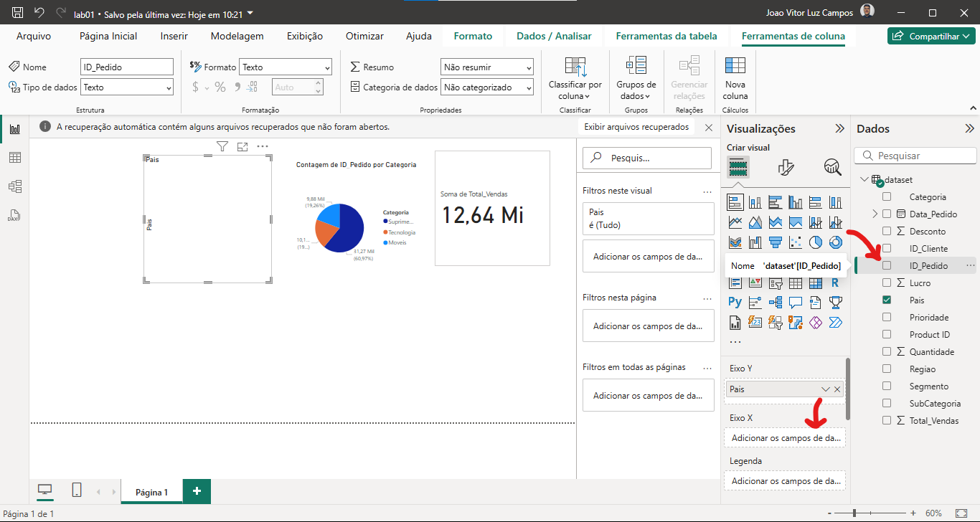This screenshot has width=980, height=522.
Task: Choose the line chart visual
Action: 735,222
